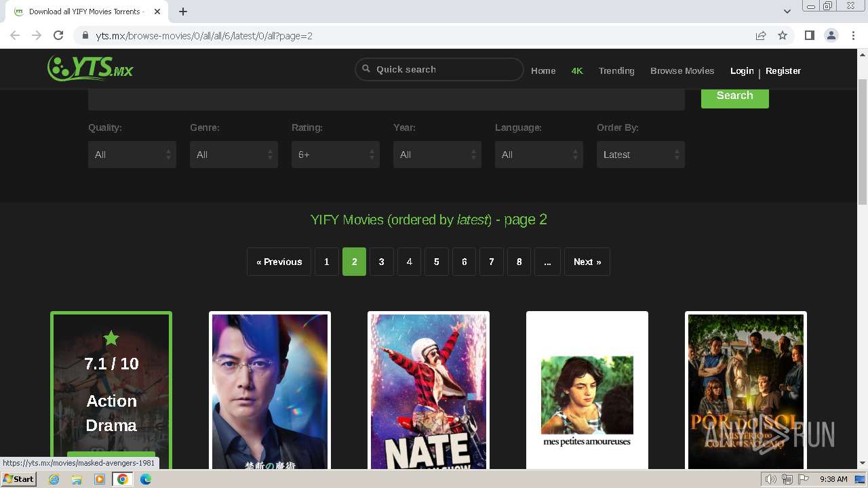Open File Explorer folder icon in taskbar
This screenshot has height=488, width=868.
[x=77, y=479]
